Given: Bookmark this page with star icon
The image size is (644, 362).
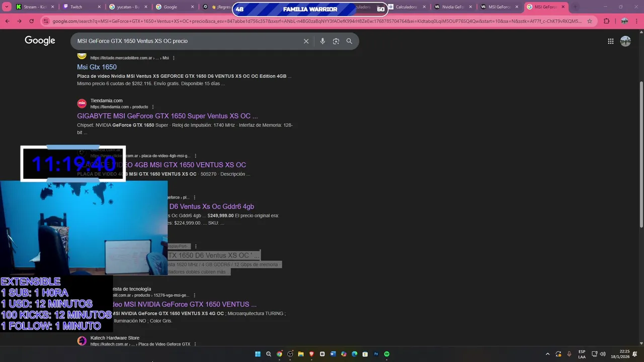Looking at the screenshot, I should [590, 21].
